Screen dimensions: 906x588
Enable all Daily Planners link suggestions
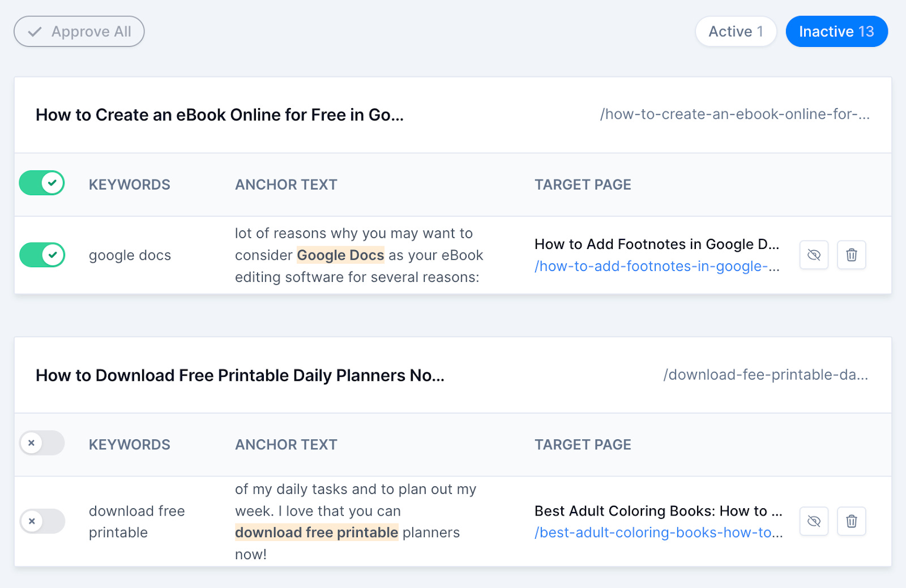[x=42, y=443]
